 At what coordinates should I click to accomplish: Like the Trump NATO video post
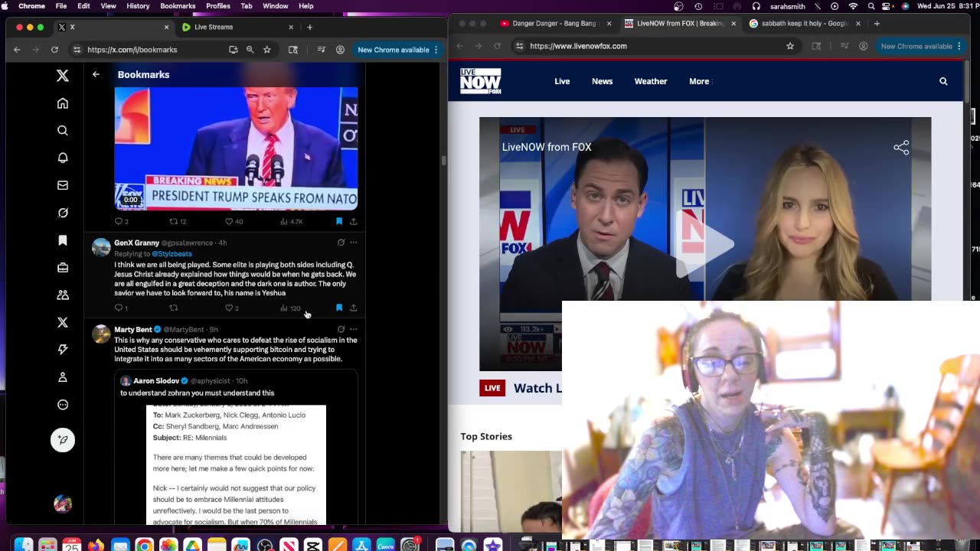click(233, 221)
